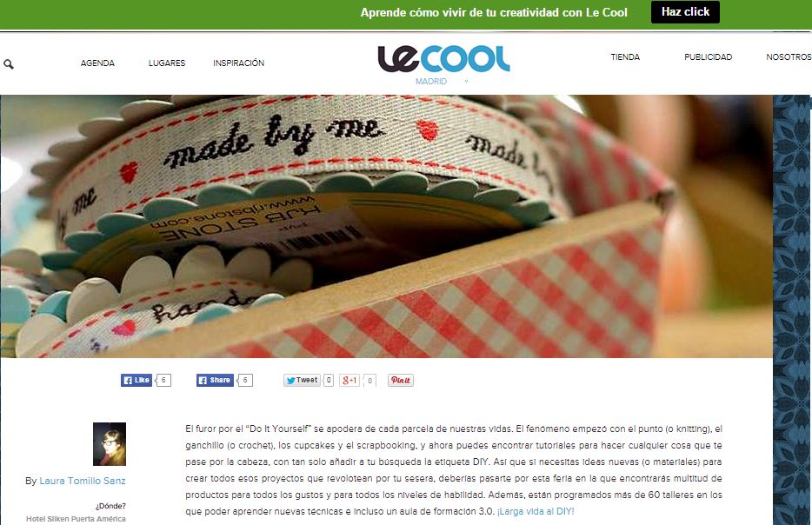Click the Le Cool logo
Image resolution: width=812 pixels, height=525 pixels.
coord(443,58)
